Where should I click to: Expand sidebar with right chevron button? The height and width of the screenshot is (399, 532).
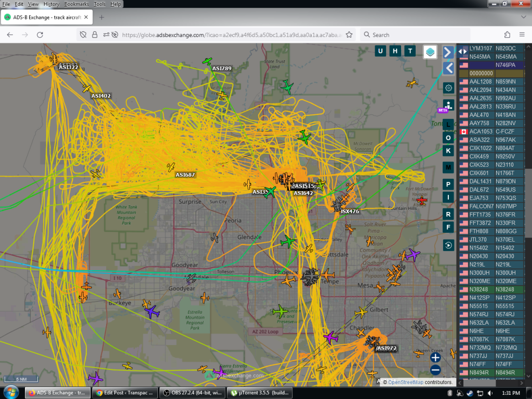coord(448,52)
